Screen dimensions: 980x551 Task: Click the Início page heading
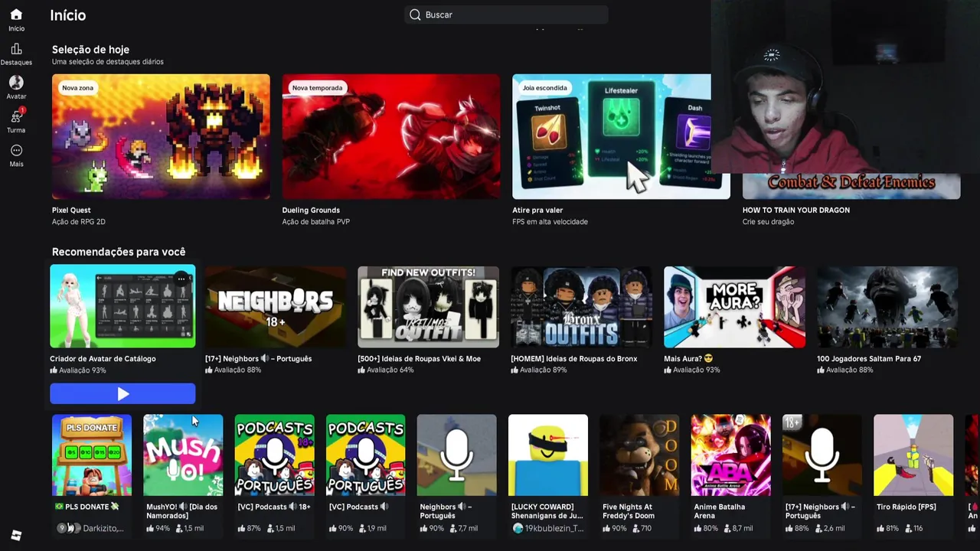pos(68,15)
